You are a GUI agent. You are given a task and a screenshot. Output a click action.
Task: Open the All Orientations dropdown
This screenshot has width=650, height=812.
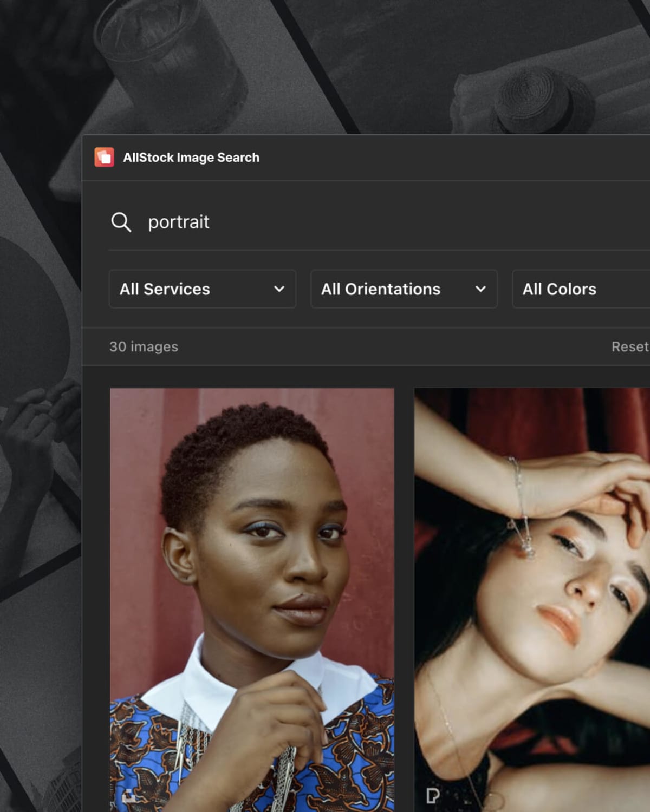click(404, 289)
